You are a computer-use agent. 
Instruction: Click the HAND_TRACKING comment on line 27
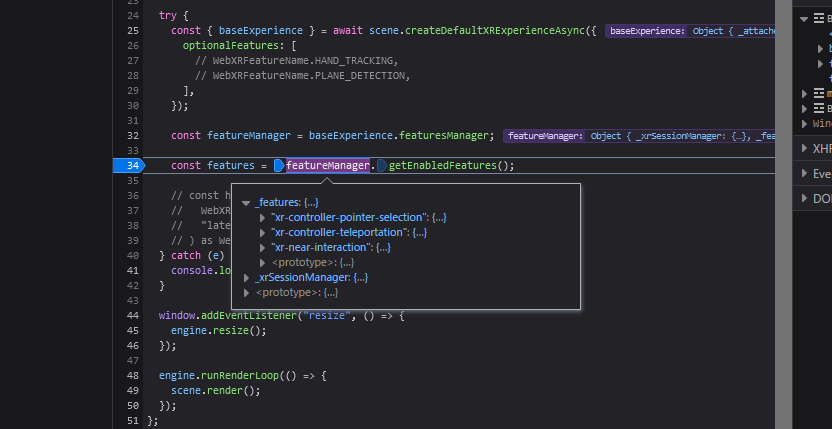point(297,61)
